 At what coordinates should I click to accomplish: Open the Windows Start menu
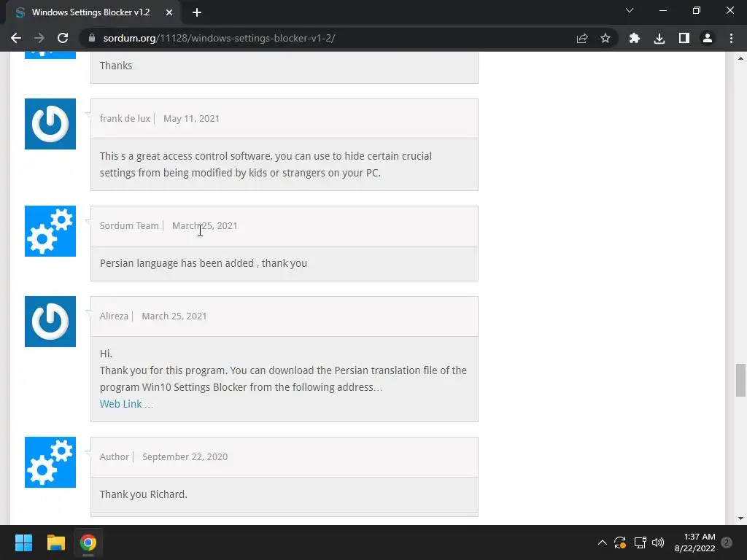pos(23,542)
